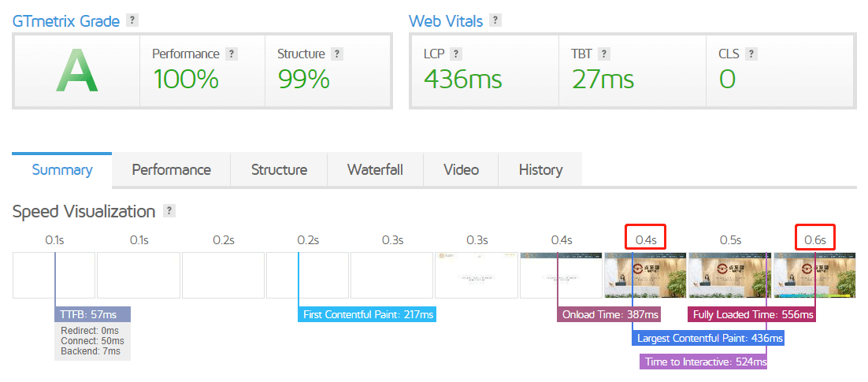Open the History tab
The image size is (868, 382).
point(540,169)
